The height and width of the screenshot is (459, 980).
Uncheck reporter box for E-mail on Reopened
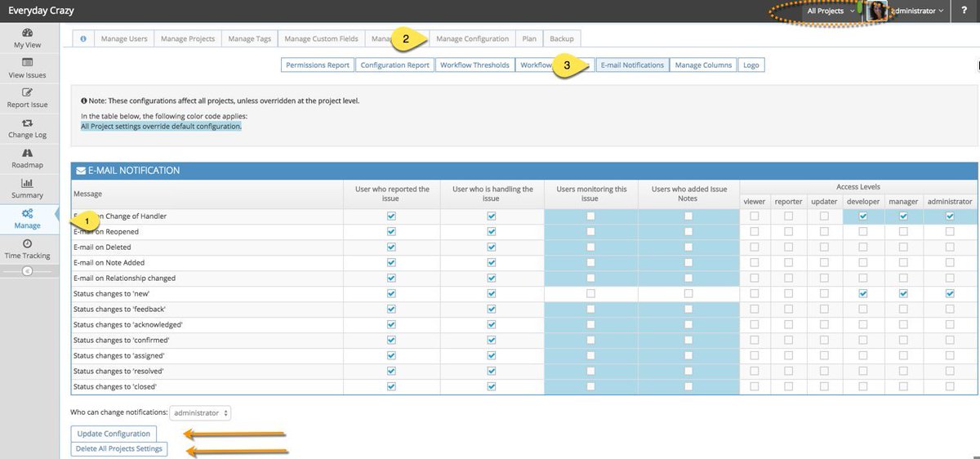[x=391, y=232]
